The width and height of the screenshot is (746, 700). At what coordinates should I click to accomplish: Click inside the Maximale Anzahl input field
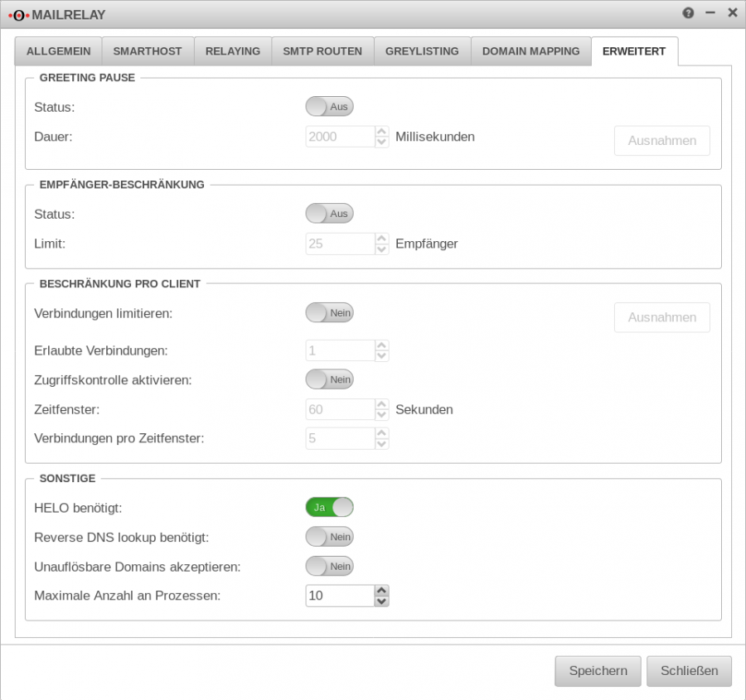(x=338, y=595)
